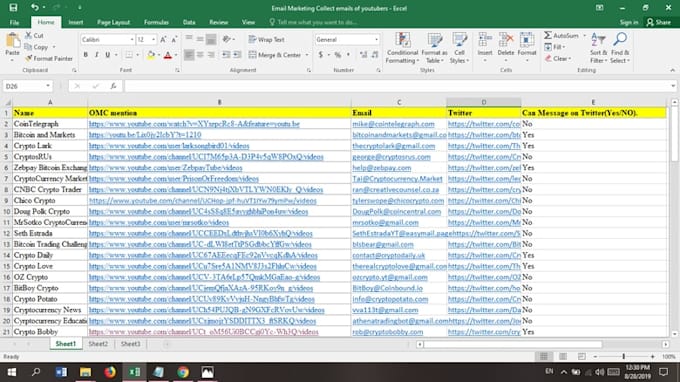
Task: Open the Borders button
Action: click(x=129, y=55)
